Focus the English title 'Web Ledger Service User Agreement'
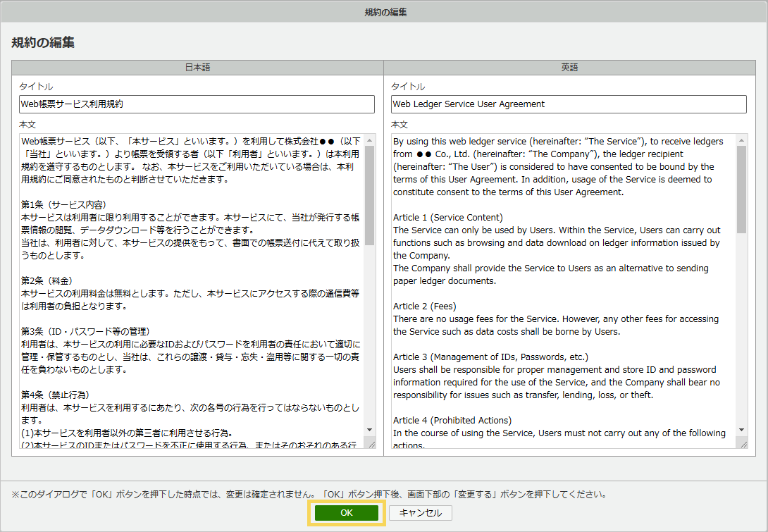 (x=568, y=104)
